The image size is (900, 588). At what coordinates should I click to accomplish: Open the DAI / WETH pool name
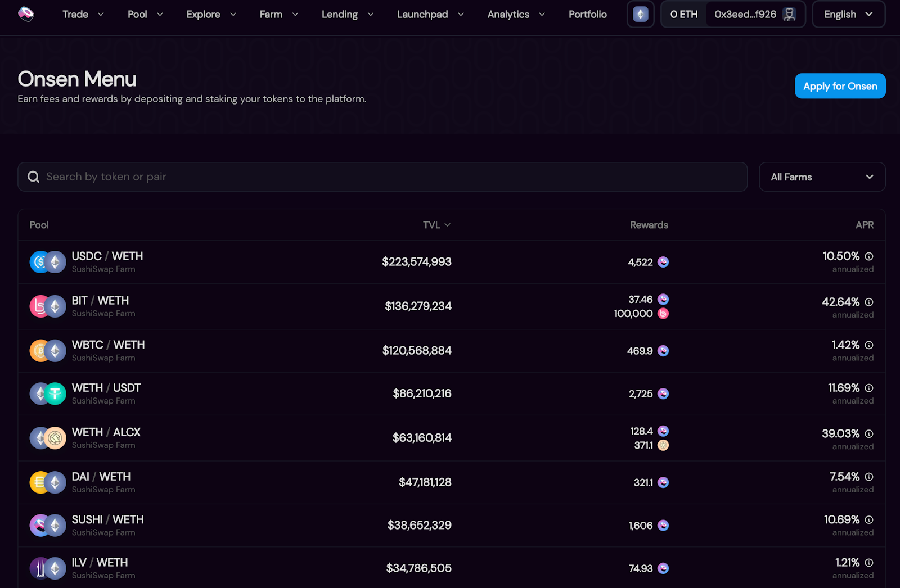coord(101,477)
